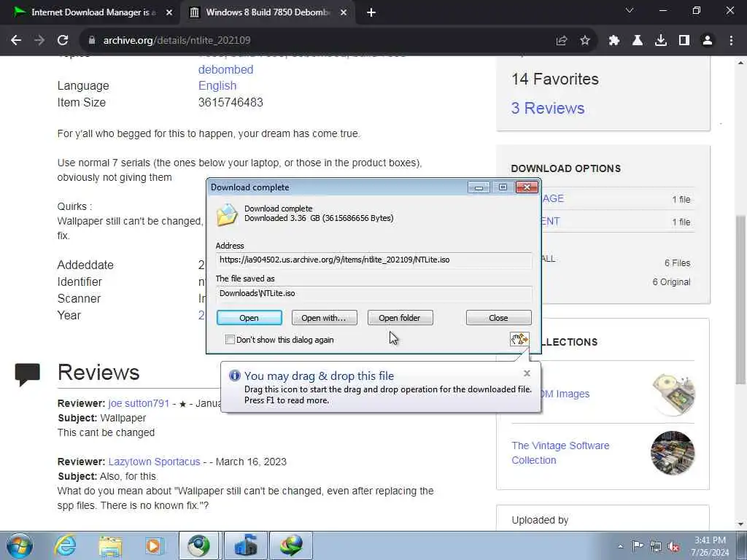Open Windows Media Player on taskbar

[153, 545]
